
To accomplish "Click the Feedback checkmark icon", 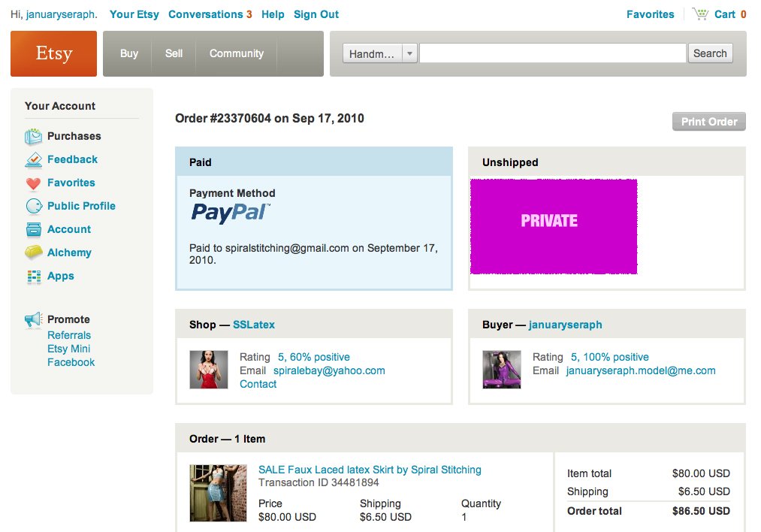I will (x=34, y=160).
